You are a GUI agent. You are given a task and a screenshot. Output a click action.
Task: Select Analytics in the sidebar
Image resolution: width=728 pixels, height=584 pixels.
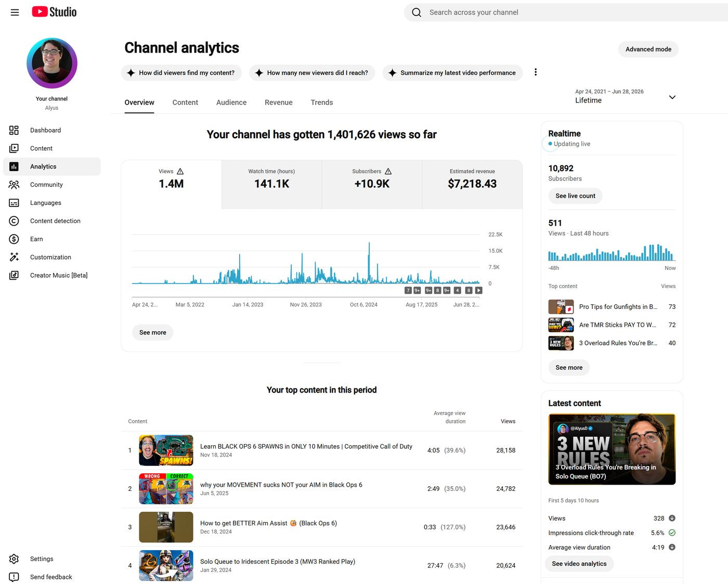coord(52,166)
